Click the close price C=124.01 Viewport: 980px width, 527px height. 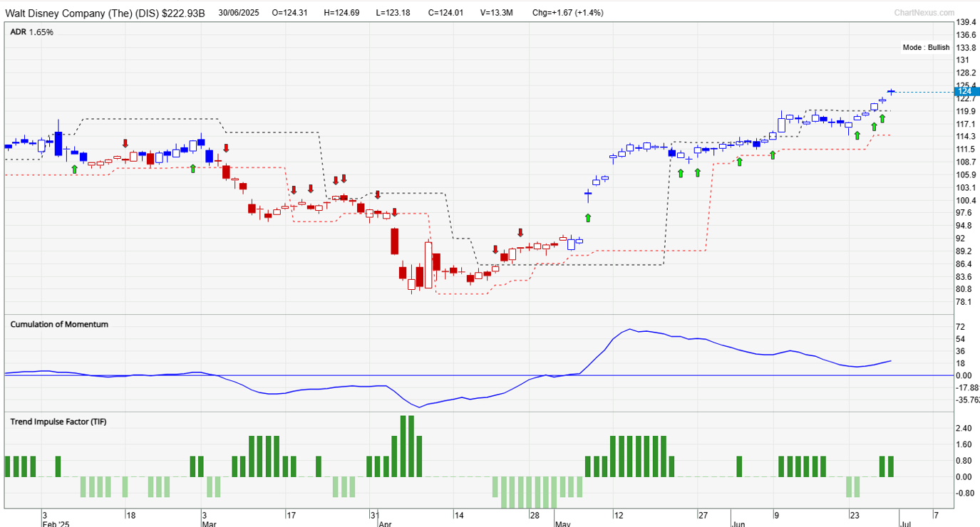[447, 13]
